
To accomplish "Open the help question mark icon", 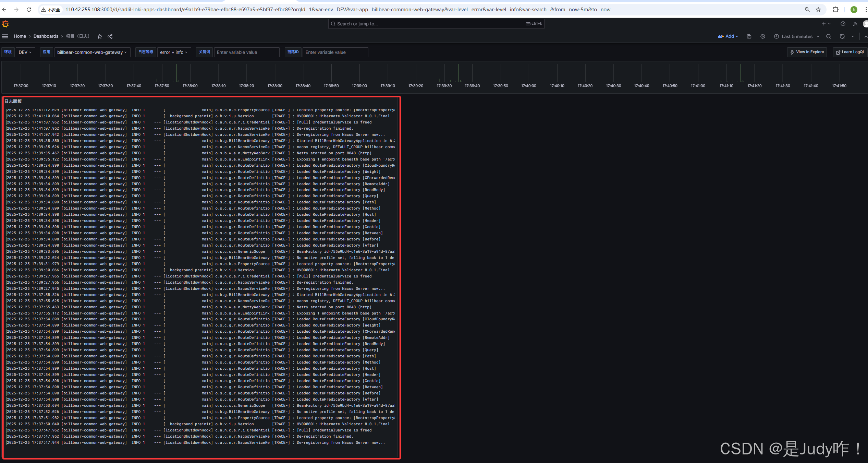I will tap(843, 24).
